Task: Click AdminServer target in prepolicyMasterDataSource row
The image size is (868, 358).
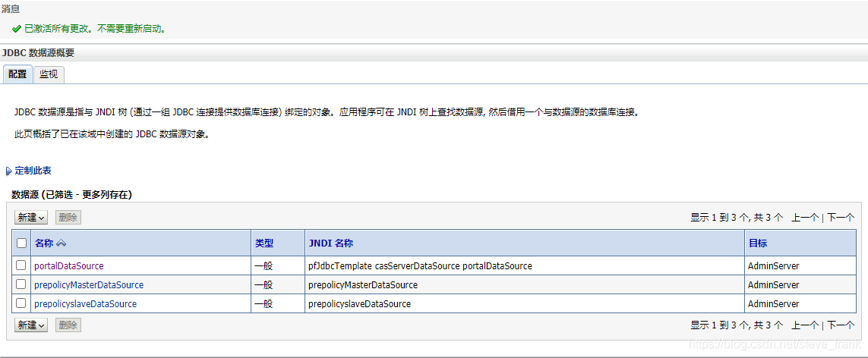Action: click(x=773, y=285)
